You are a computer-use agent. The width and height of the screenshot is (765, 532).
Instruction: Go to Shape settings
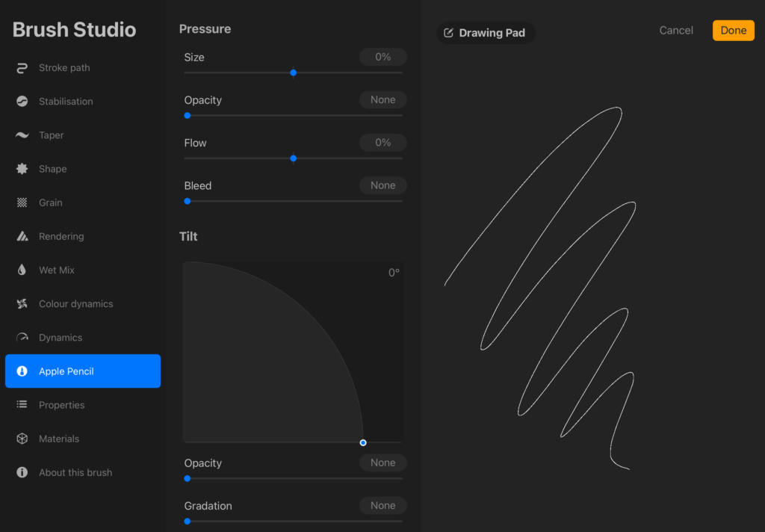tap(83, 169)
